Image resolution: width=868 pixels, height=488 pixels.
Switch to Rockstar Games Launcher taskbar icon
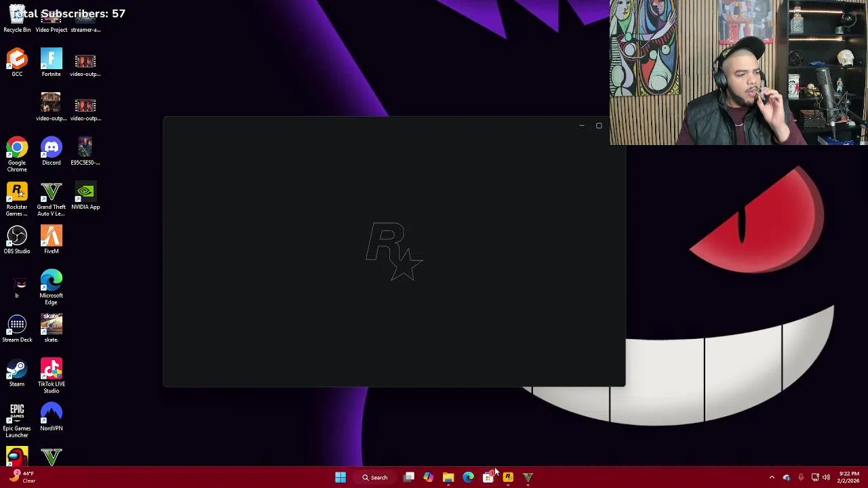click(508, 477)
